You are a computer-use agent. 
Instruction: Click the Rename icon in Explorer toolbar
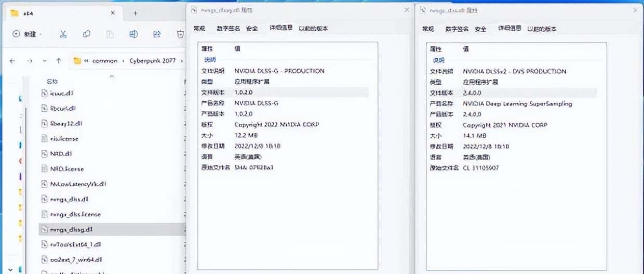133,34
